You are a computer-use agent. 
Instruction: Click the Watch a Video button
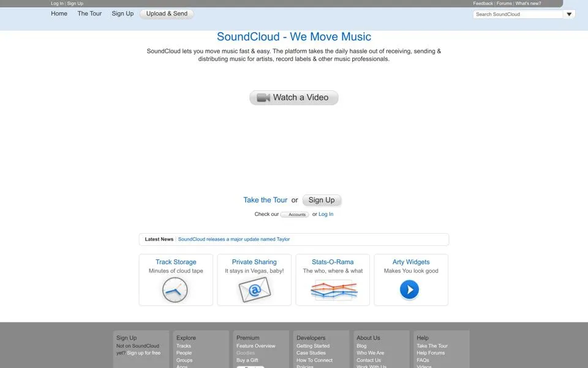(294, 98)
